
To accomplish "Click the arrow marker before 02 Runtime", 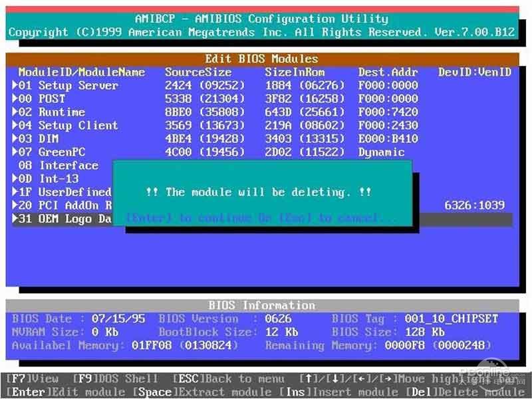I will point(15,112).
